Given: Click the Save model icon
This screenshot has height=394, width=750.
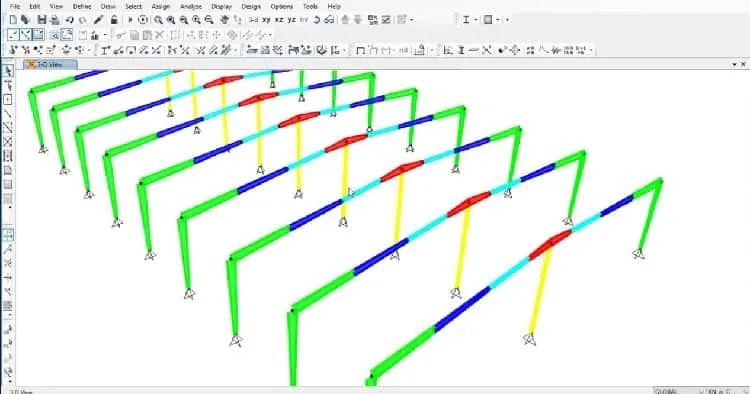Looking at the screenshot, I should point(42,20).
